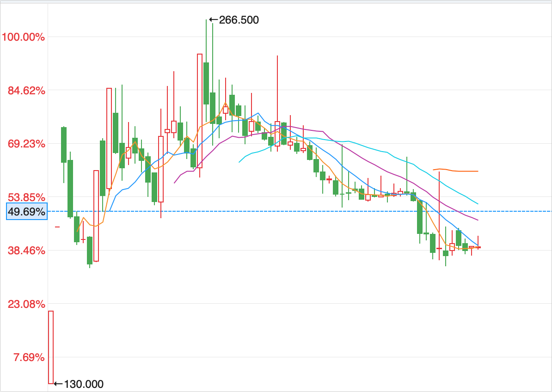
Task: Click the 84.62% y-axis label
Action: click(x=24, y=90)
